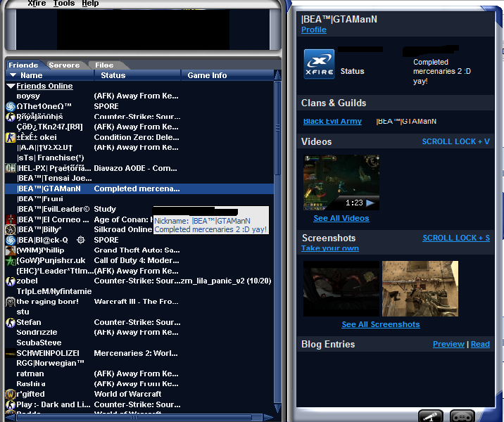Click Age of Conan icon beside El Corneo
Image resolution: width=504 pixels, height=422 pixels.
[x=11, y=219]
